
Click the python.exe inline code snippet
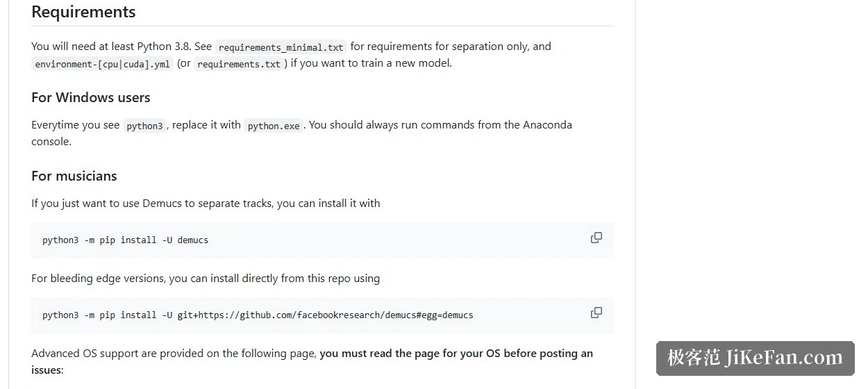pyautogui.click(x=274, y=126)
